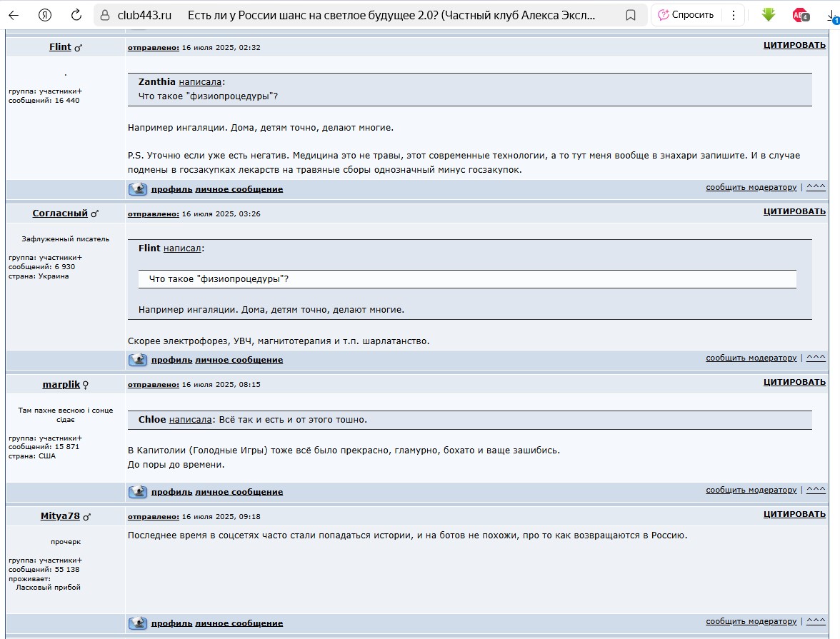Quote Mitya78's post with ЦИТИРОВАТЬ
This screenshot has height=639, width=840.
point(794,513)
